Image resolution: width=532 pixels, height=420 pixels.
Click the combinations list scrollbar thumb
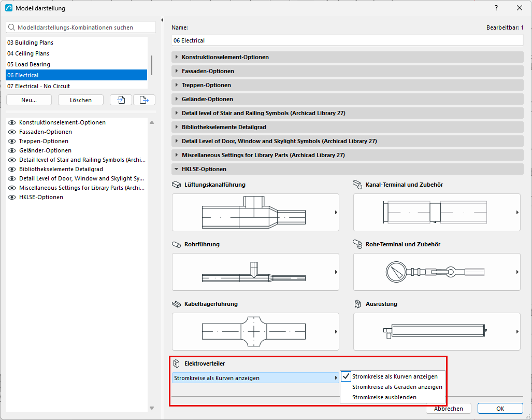pyautogui.click(x=152, y=65)
